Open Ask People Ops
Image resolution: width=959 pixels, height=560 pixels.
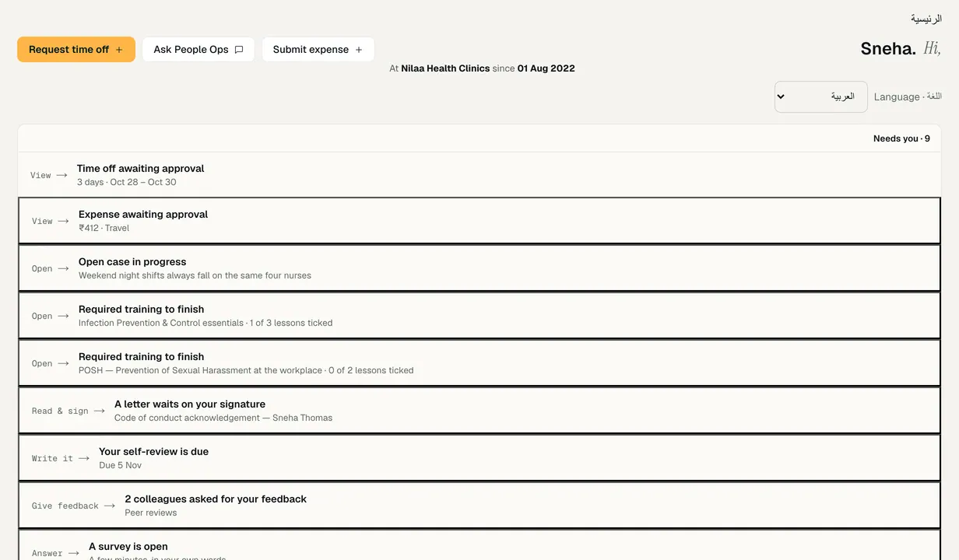(198, 49)
